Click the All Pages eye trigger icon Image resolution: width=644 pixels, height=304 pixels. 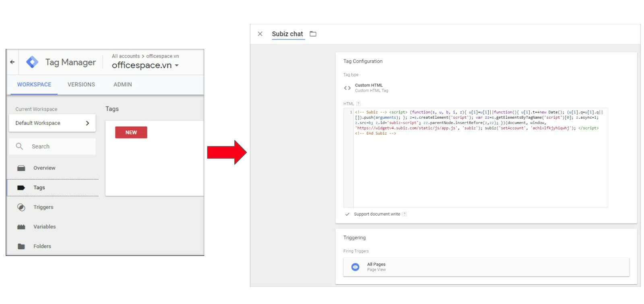(x=355, y=267)
